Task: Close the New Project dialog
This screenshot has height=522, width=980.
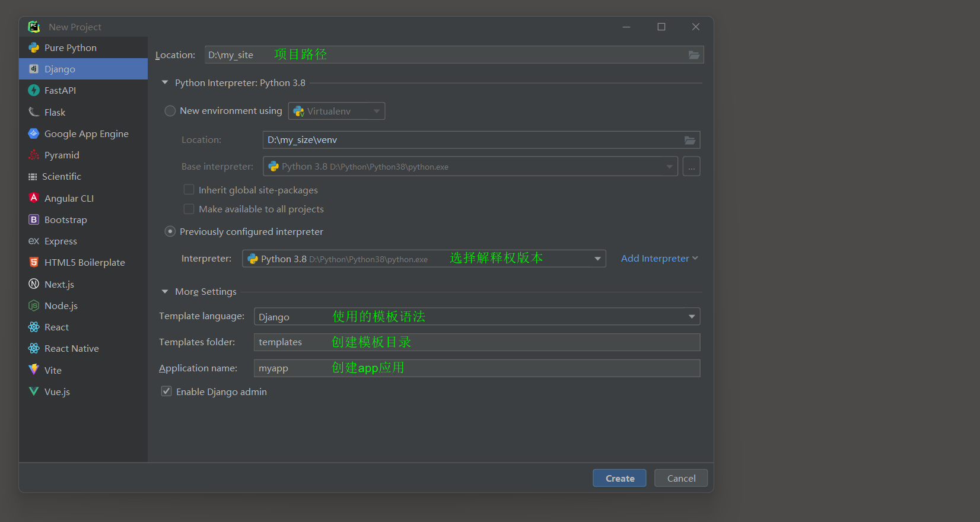Action: tap(696, 27)
